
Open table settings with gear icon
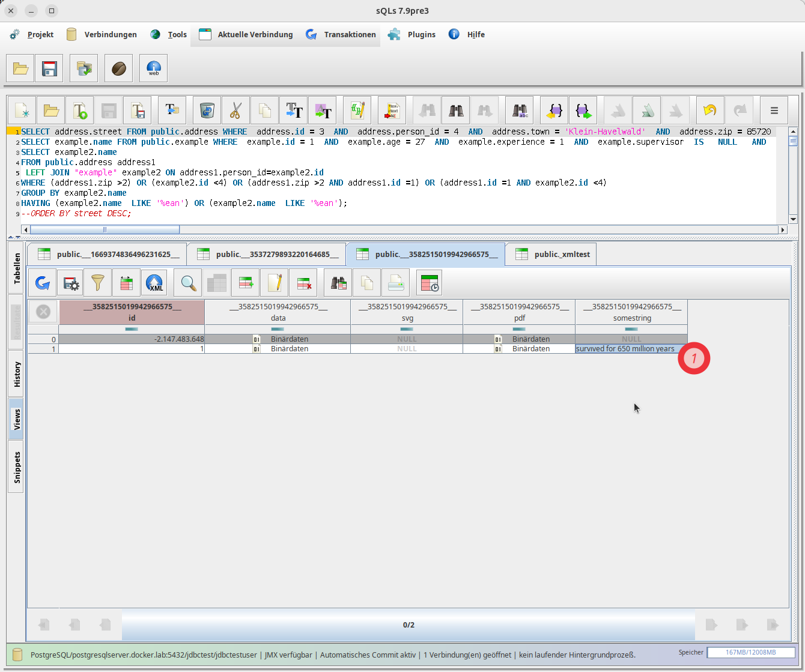click(71, 283)
